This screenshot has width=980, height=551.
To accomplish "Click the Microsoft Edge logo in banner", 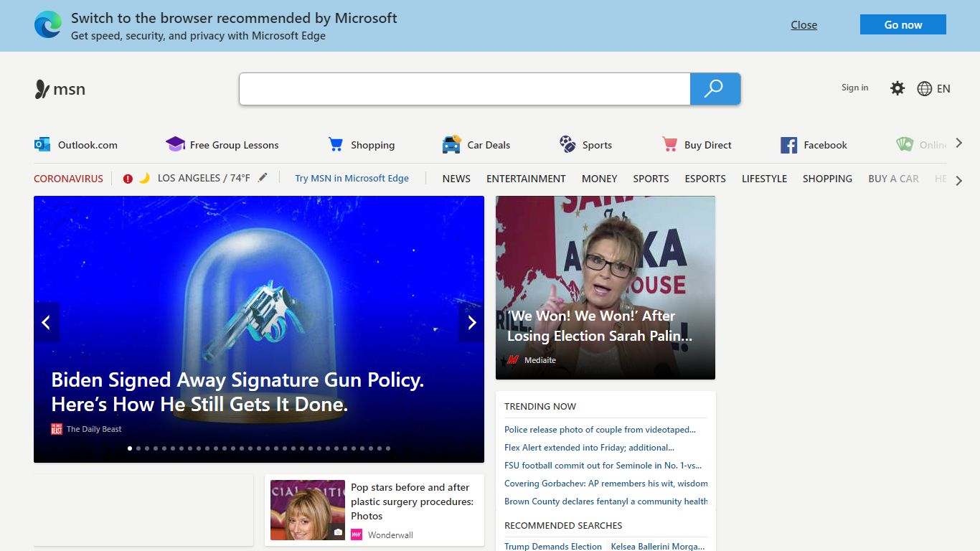I will pos(48,25).
